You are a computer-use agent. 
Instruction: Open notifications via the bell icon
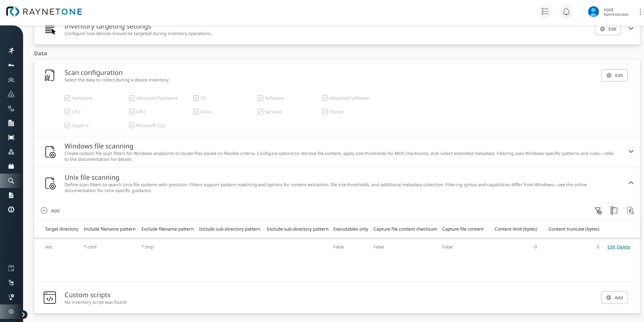coord(566,11)
